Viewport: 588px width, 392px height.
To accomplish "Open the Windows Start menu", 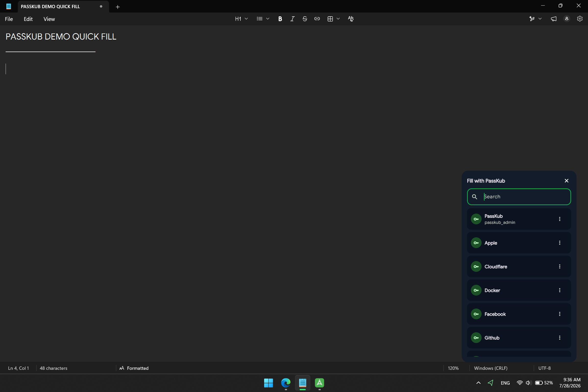I will coord(268,383).
